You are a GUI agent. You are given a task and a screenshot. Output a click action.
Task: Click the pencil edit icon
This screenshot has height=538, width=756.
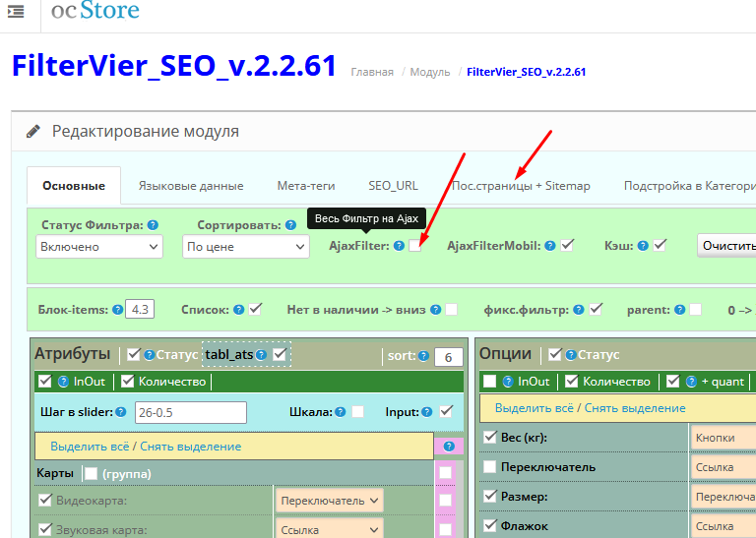[x=33, y=131]
